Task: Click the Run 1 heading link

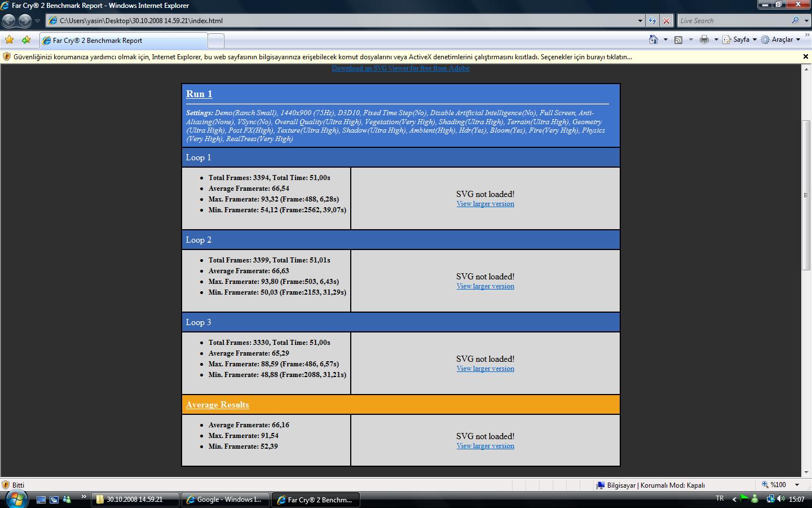Action: coord(199,94)
